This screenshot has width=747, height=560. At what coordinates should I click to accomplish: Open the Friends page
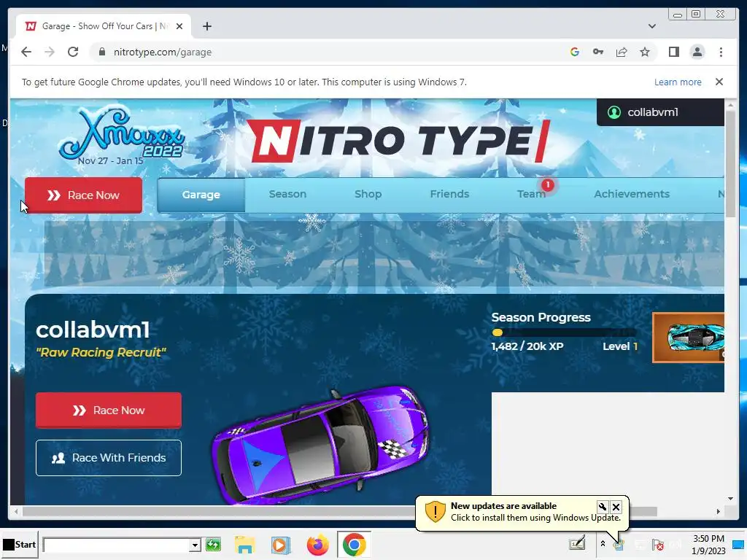[x=449, y=194]
